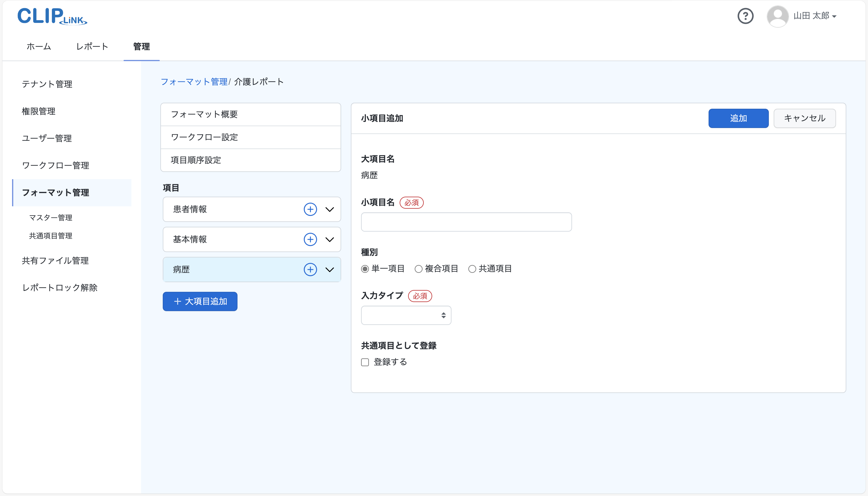Viewport: 868px width, 496px height.
Task: Open ユーザー管理 in sidebar
Action: pyautogui.click(x=47, y=138)
